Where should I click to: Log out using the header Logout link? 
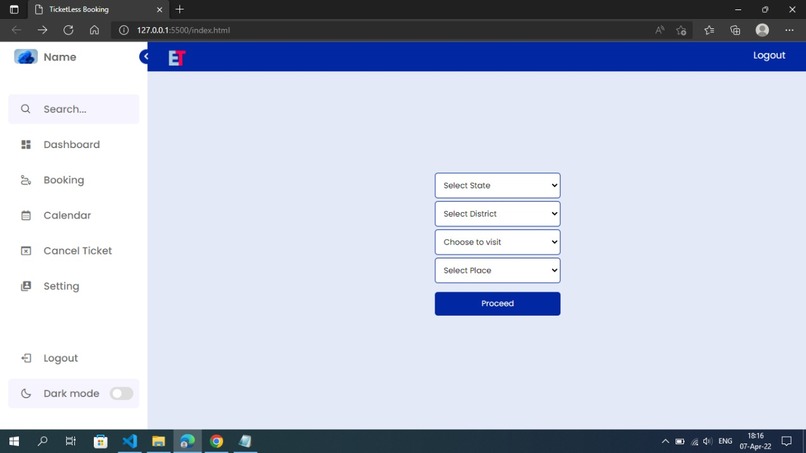pos(768,56)
